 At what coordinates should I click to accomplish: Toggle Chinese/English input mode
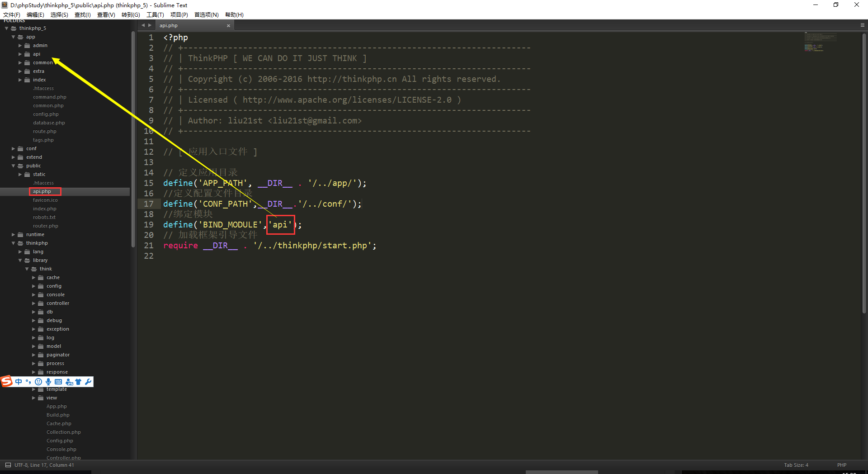point(19,382)
